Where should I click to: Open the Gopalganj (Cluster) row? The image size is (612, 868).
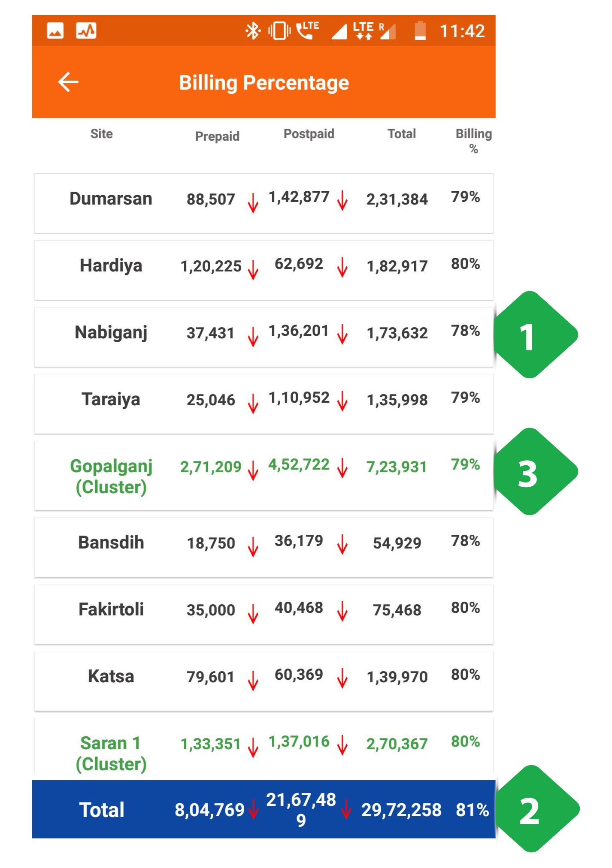coord(264,476)
